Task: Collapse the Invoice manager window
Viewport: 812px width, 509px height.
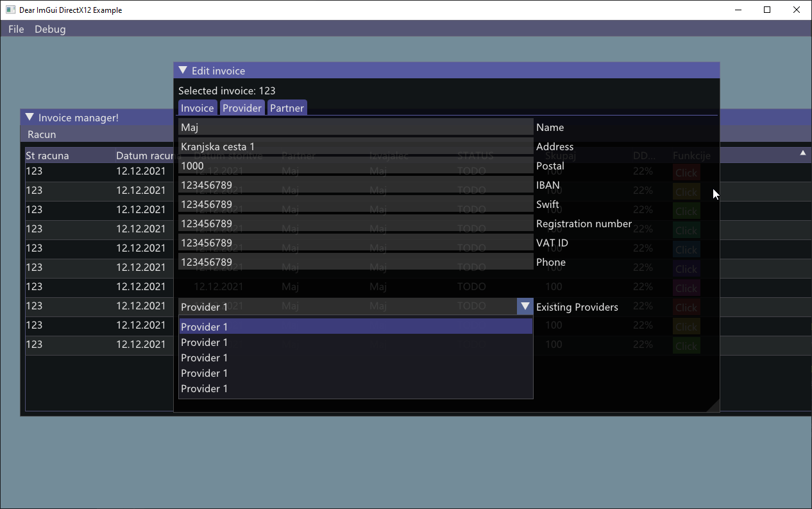Action: [29, 117]
